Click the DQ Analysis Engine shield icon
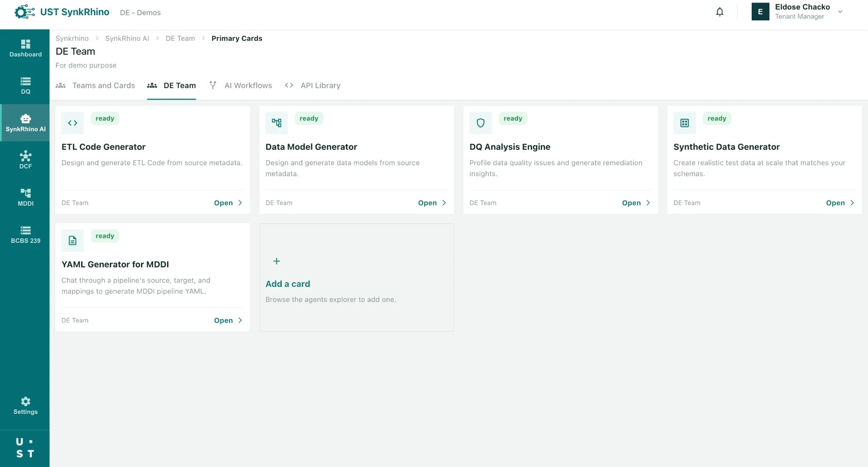 click(480, 123)
